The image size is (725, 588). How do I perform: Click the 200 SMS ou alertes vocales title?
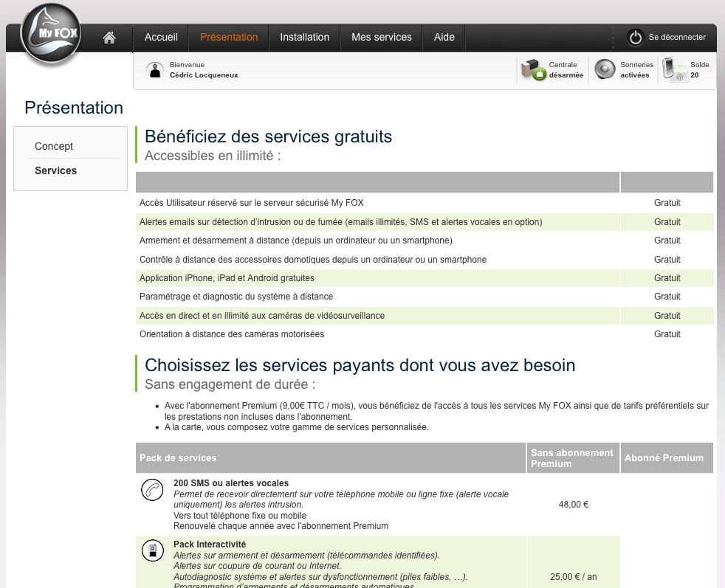tap(231, 483)
